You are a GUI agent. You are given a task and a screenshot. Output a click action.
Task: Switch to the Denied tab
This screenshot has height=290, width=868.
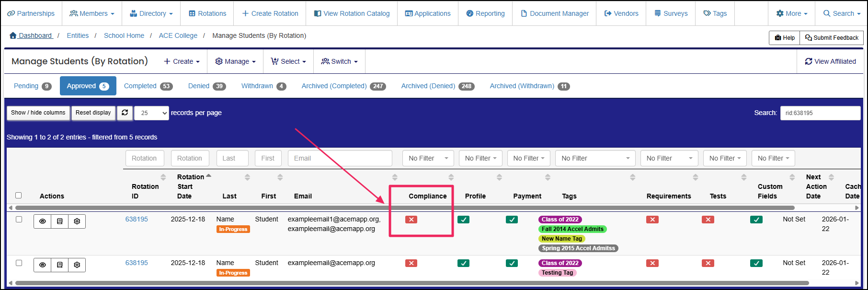tap(207, 86)
